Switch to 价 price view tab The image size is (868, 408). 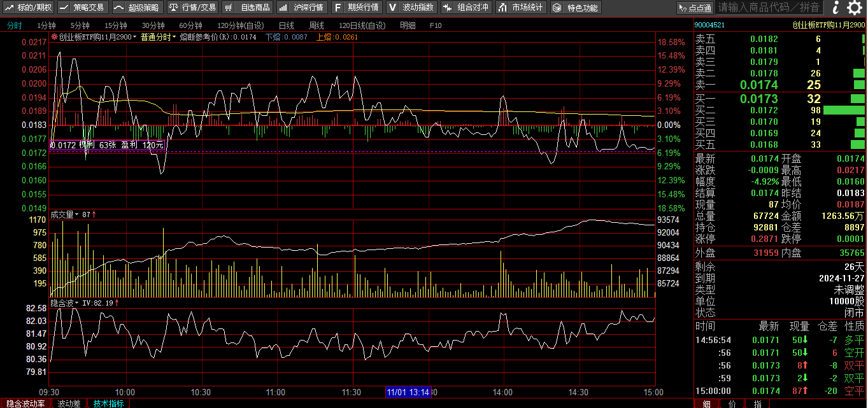pos(732,404)
